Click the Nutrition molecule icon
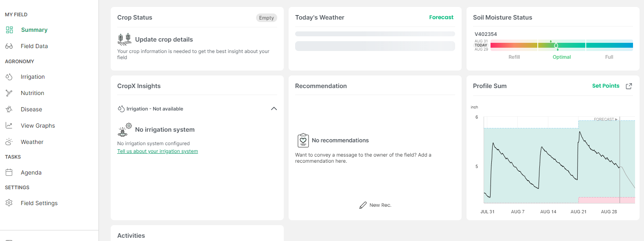The width and height of the screenshot is (644, 241). [9, 93]
